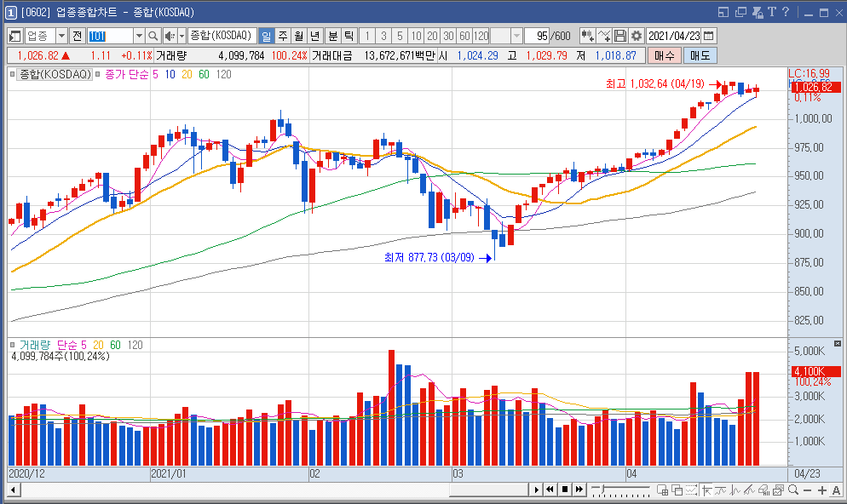
Task: Choose interval button 30
Action: point(448,36)
